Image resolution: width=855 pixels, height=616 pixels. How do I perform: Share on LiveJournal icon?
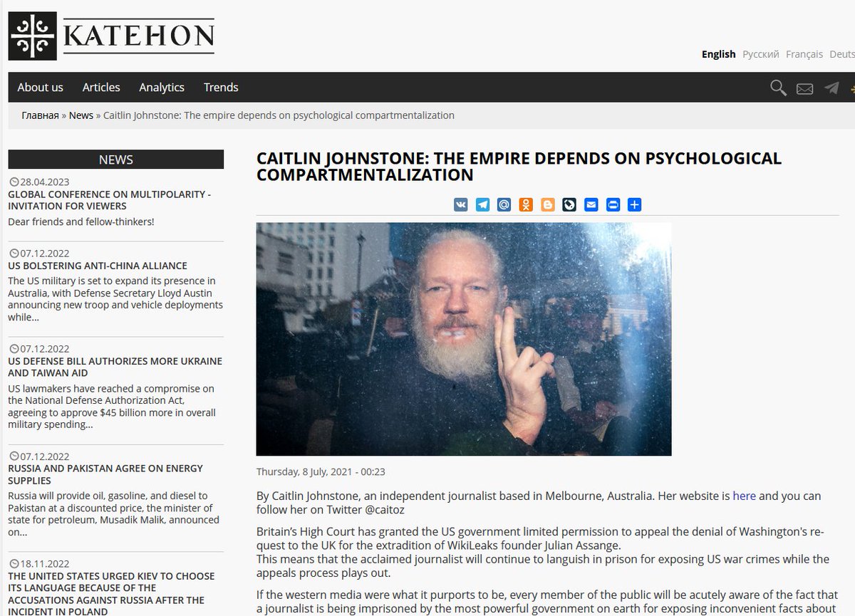click(569, 205)
